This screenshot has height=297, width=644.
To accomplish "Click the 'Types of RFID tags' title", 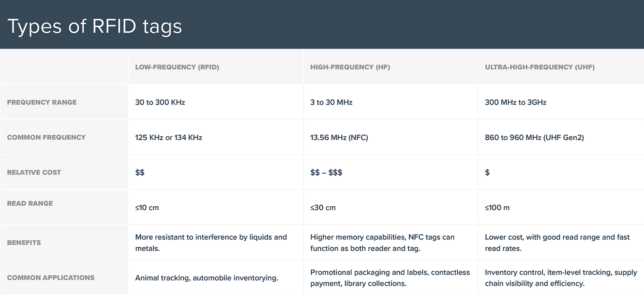I will click(x=95, y=26).
